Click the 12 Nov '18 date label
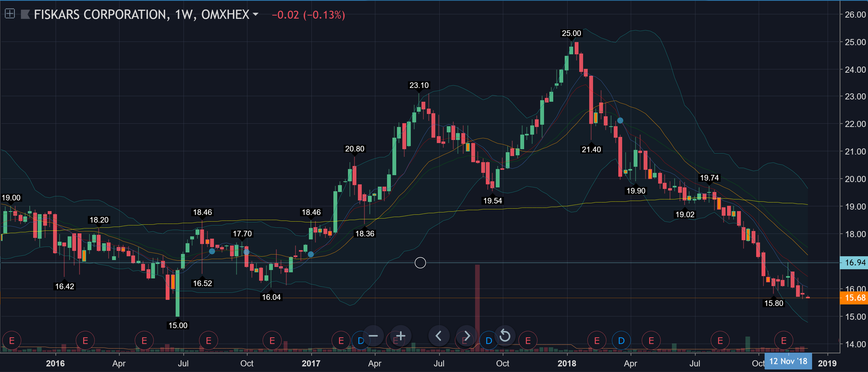The height and width of the screenshot is (372, 868). tap(788, 361)
